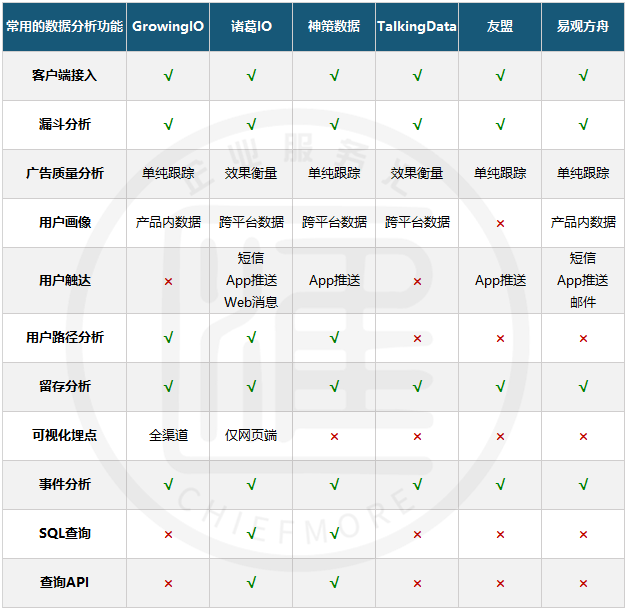Click 诸葛IO's 跨平台数据 cell
Screen dimensions: 627x610
251,222
